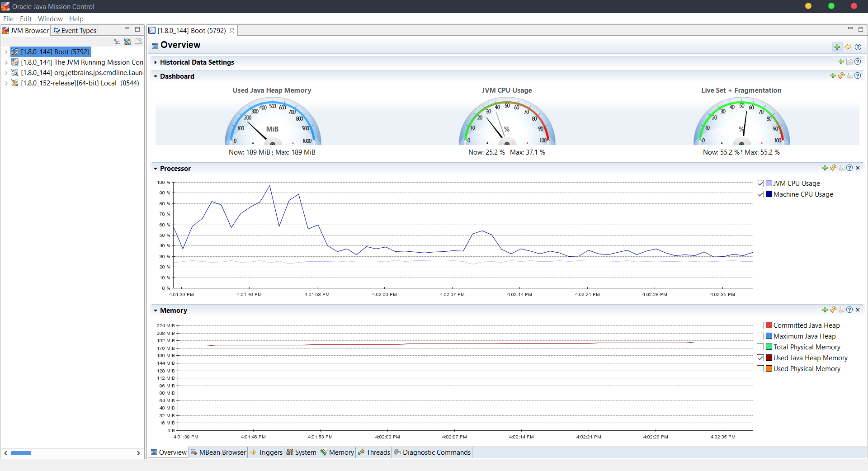Enable the Used Physical Memory checkbox

tap(760, 369)
